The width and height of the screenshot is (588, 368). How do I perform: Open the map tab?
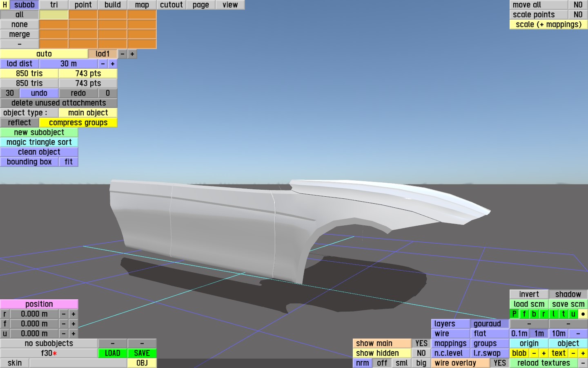pyautogui.click(x=142, y=5)
